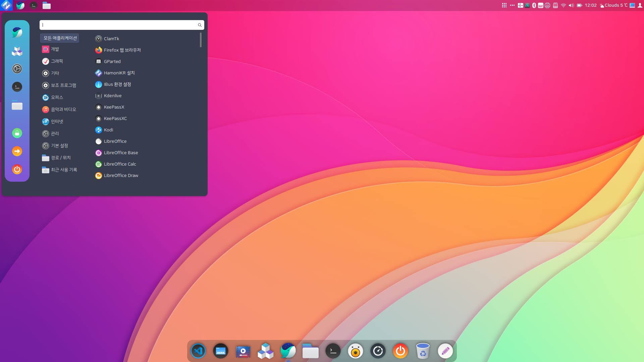This screenshot has height=362, width=644.
Task: Open terminal icon in menu sidebar
Action: tap(17, 87)
